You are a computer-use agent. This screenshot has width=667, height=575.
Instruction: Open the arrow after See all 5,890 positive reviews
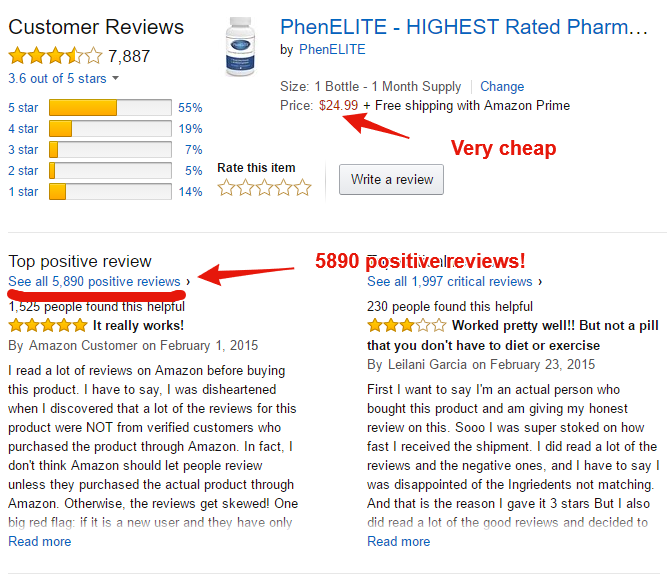[x=188, y=282]
